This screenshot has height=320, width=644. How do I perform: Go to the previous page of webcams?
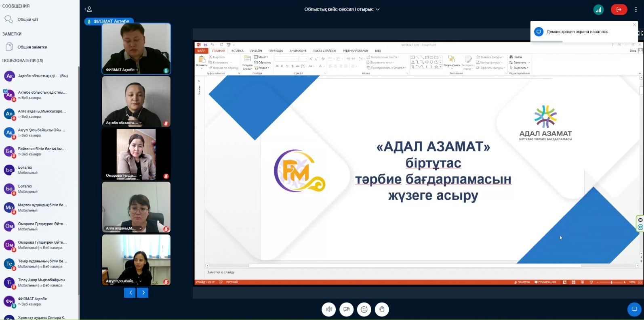[130, 293]
